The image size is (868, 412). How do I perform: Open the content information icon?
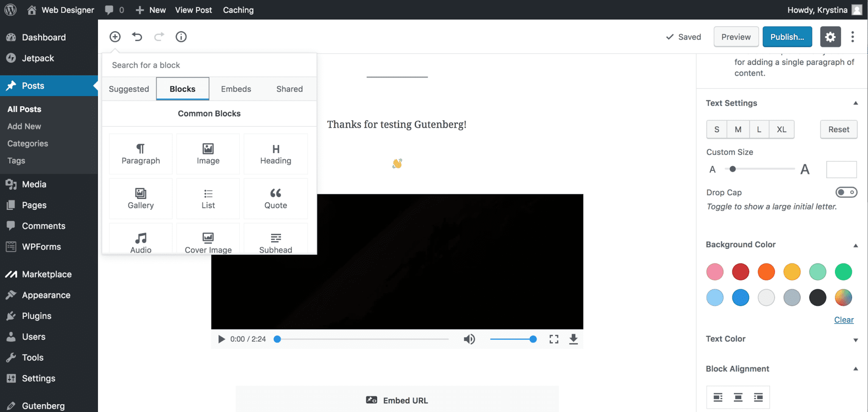tap(181, 37)
